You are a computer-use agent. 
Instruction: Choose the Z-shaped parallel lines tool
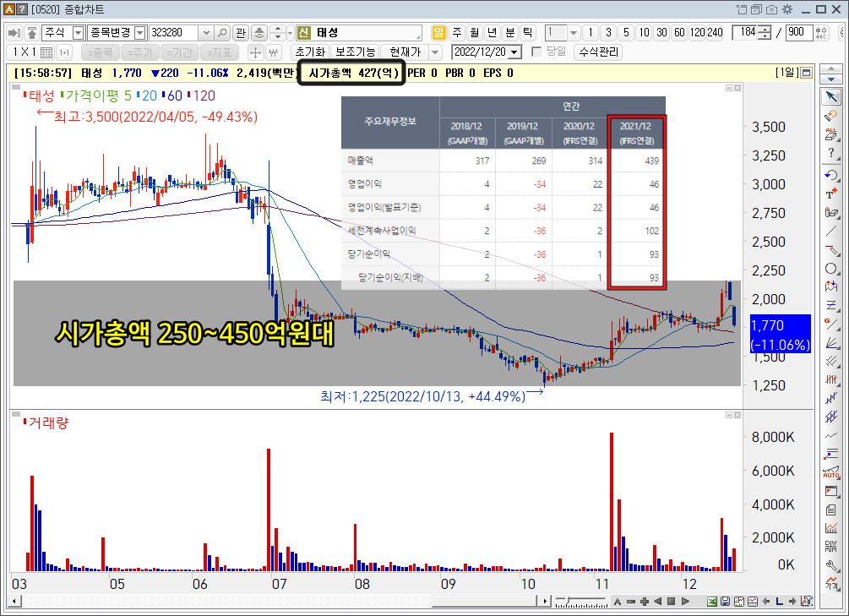point(831,305)
